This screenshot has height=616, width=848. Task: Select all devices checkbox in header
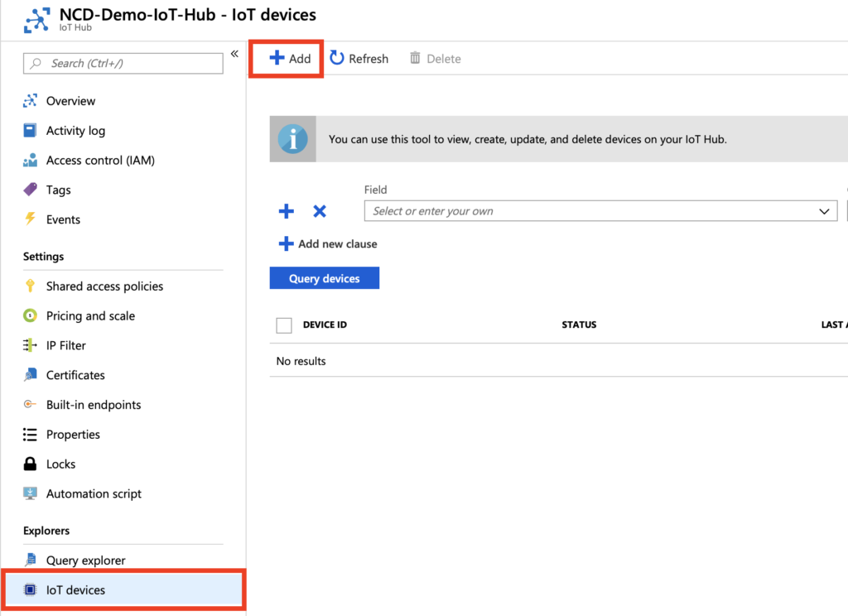pyautogui.click(x=284, y=325)
